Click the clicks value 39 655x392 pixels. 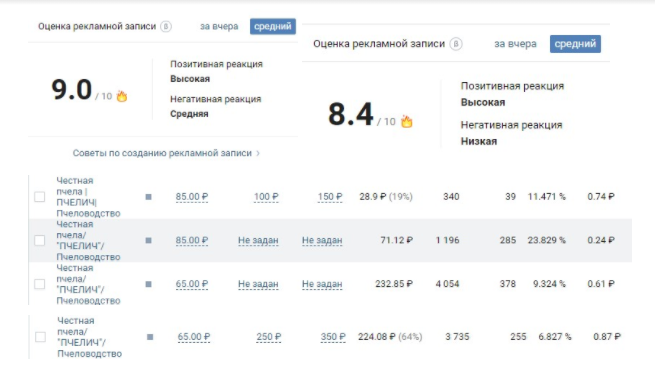coord(510,197)
